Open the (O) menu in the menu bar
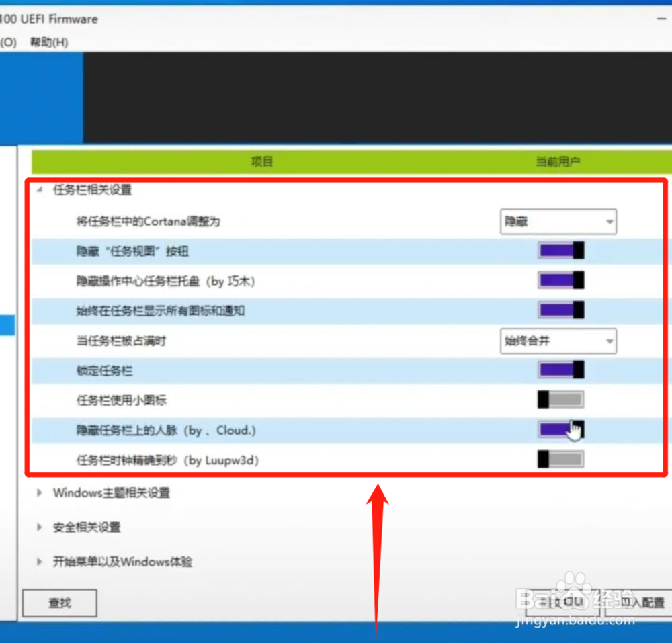Screen dimensions: 672x643 pyautogui.click(x=8, y=42)
